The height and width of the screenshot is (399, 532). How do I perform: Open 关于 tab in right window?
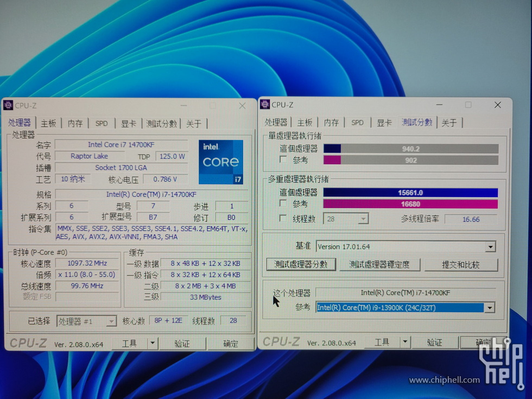click(449, 123)
